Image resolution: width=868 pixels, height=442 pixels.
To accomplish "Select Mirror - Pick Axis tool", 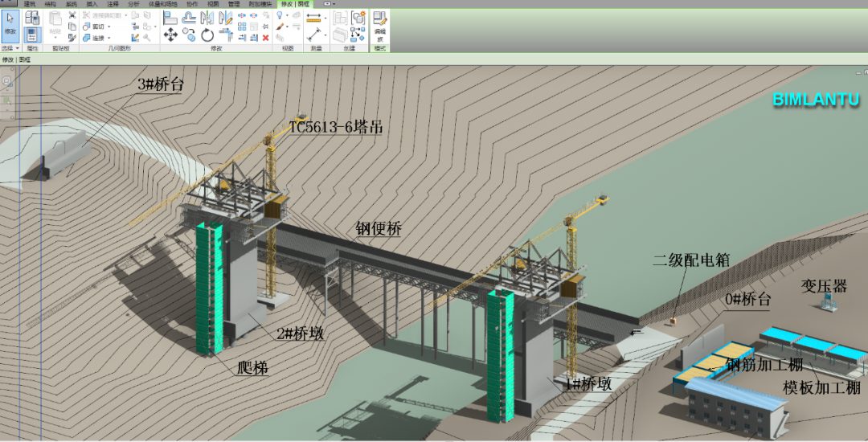I will tap(207, 17).
